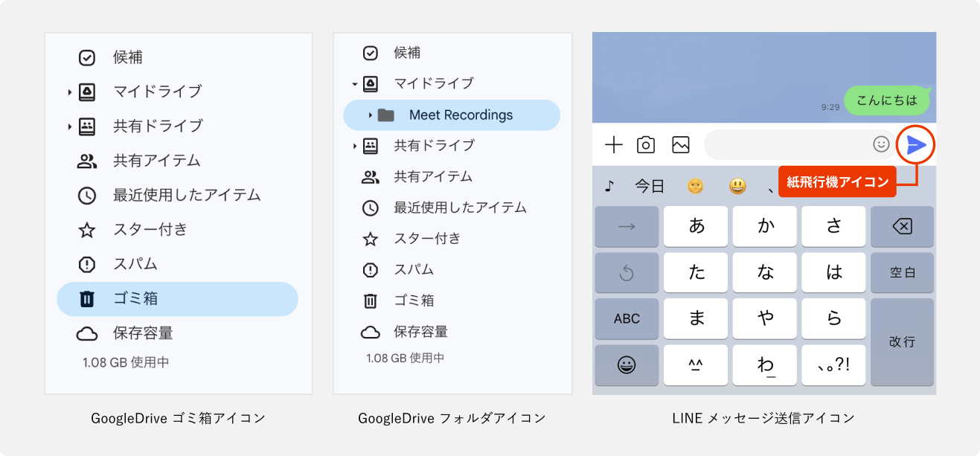Tap the ABC keyboard switch key
Image resolution: width=980 pixels, height=456 pixels.
pos(627,318)
